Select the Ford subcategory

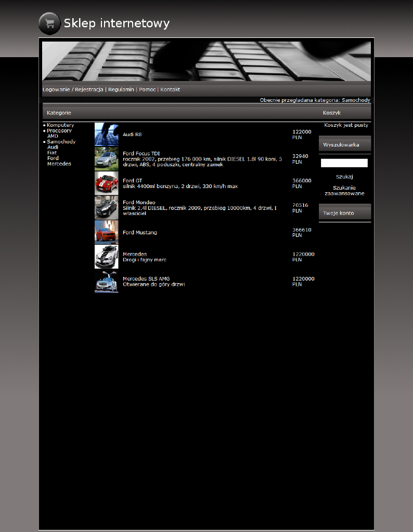pos(53,158)
